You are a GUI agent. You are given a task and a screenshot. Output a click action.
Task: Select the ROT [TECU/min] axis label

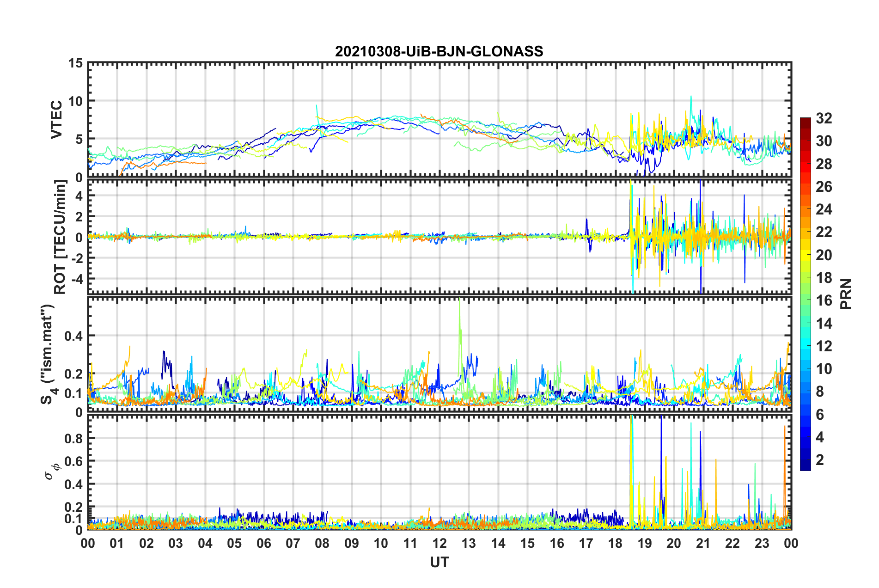click(60, 237)
